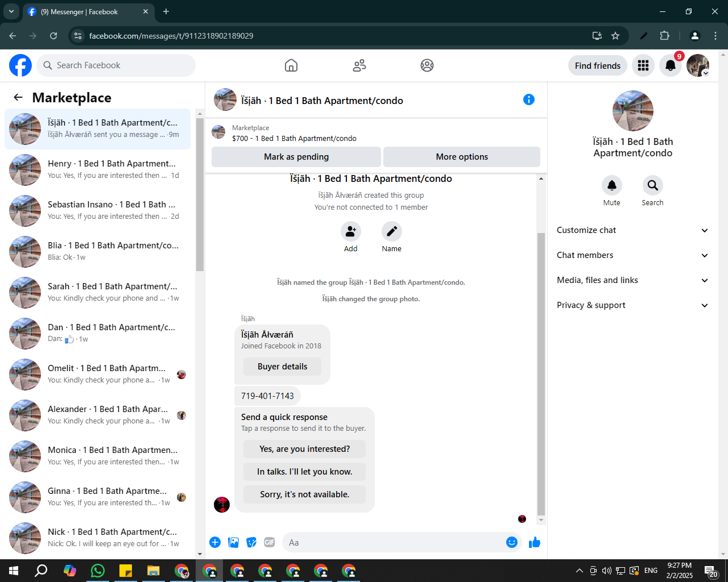Add people to the group
The height and width of the screenshot is (582, 728).
(x=351, y=231)
